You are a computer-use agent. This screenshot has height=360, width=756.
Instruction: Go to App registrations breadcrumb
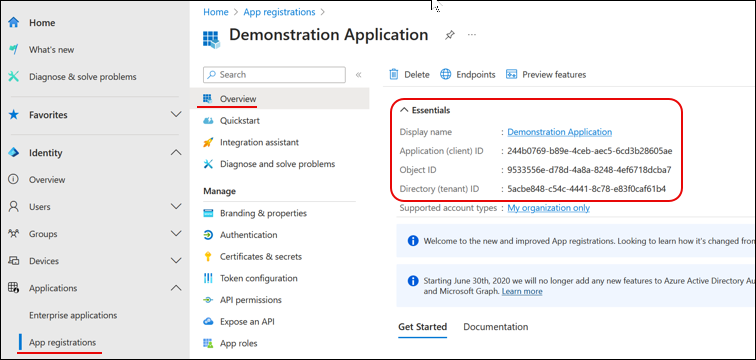coord(279,12)
